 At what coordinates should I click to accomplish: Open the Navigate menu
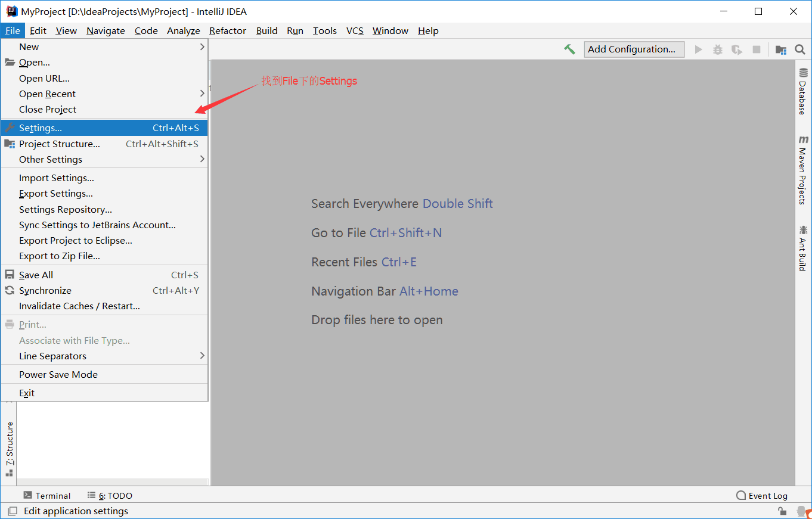(106, 31)
